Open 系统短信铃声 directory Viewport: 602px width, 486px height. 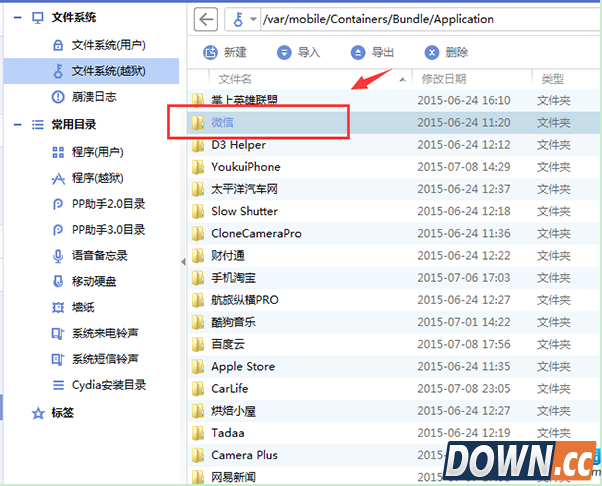point(91,359)
